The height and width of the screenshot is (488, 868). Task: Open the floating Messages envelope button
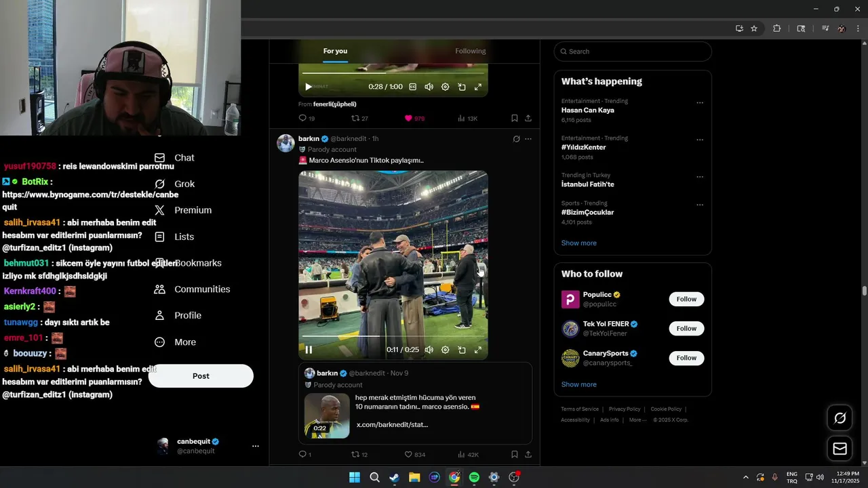[840, 449]
